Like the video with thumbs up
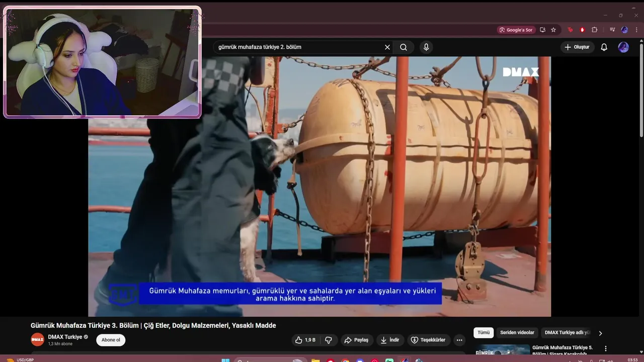This screenshot has width=644, height=362. point(306,340)
